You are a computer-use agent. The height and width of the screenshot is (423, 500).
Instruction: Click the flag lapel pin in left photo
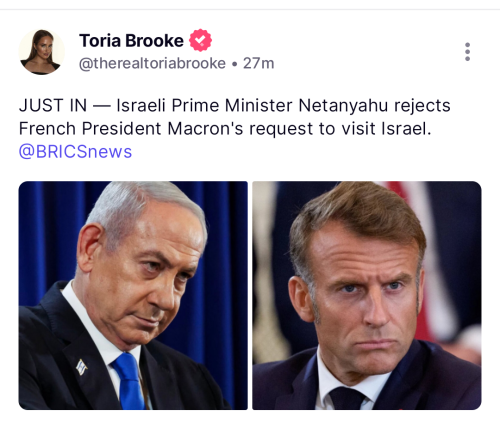(x=81, y=367)
